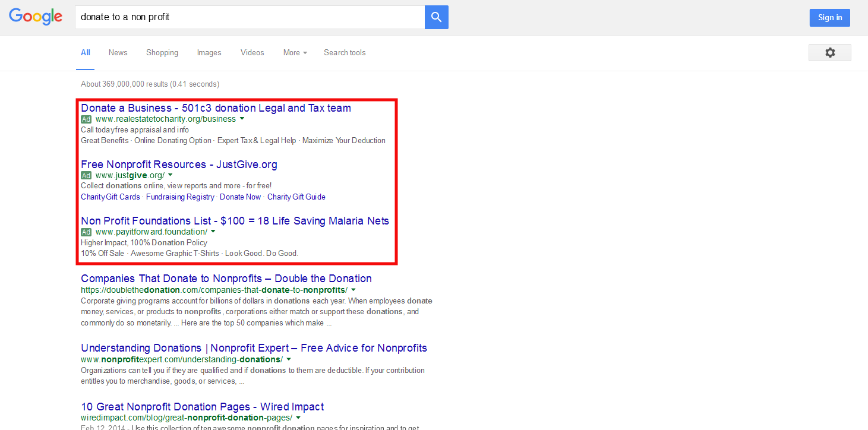This screenshot has height=430, width=868.
Task: Open 'Understanding Donations | Nonprofit Expert' result
Action: point(254,348)
